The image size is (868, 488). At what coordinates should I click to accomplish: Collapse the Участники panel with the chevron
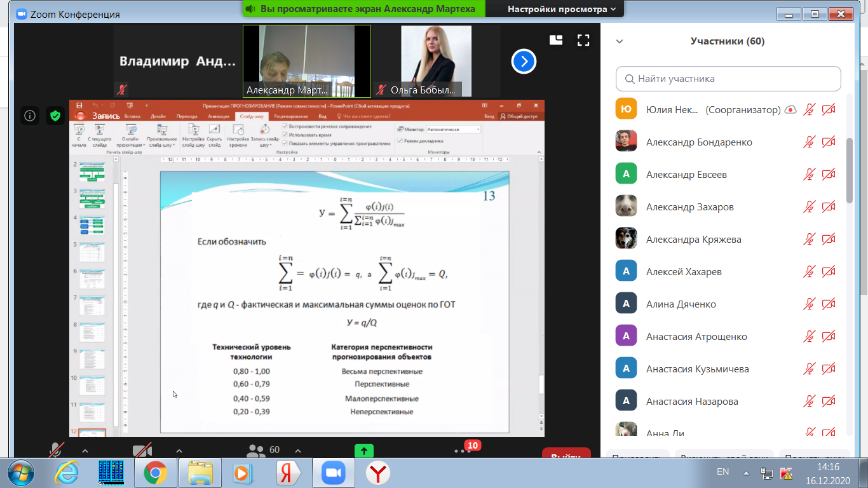(620, 41)
